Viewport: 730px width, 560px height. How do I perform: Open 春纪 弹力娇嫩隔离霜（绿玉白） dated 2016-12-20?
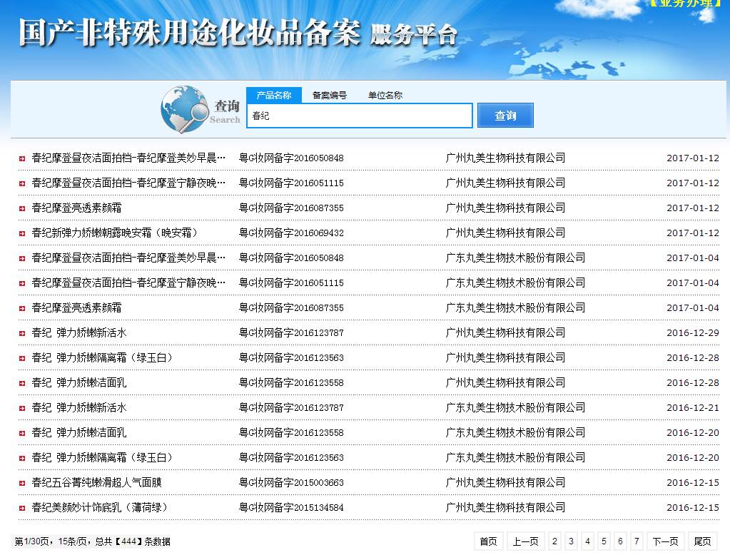point(102,457)
